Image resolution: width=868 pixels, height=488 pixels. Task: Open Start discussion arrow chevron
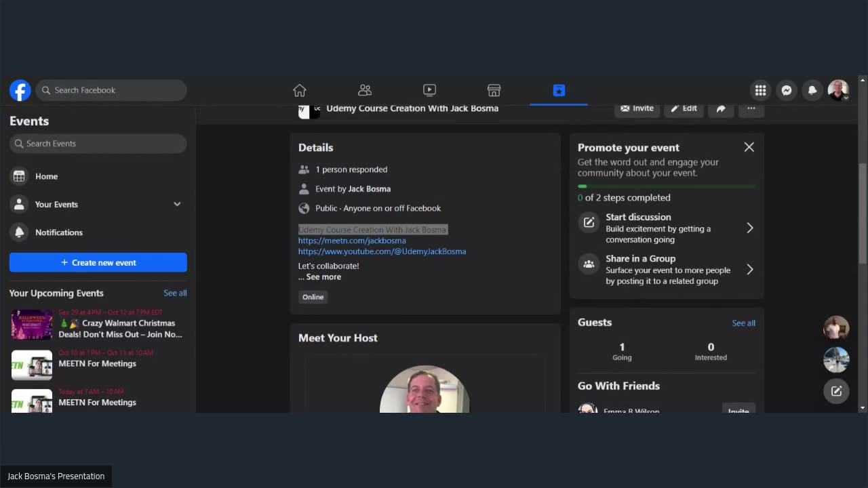coord(749,228)
